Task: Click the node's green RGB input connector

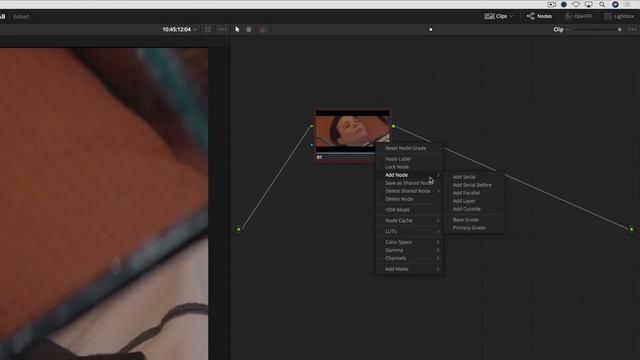Action: point(312,127)
